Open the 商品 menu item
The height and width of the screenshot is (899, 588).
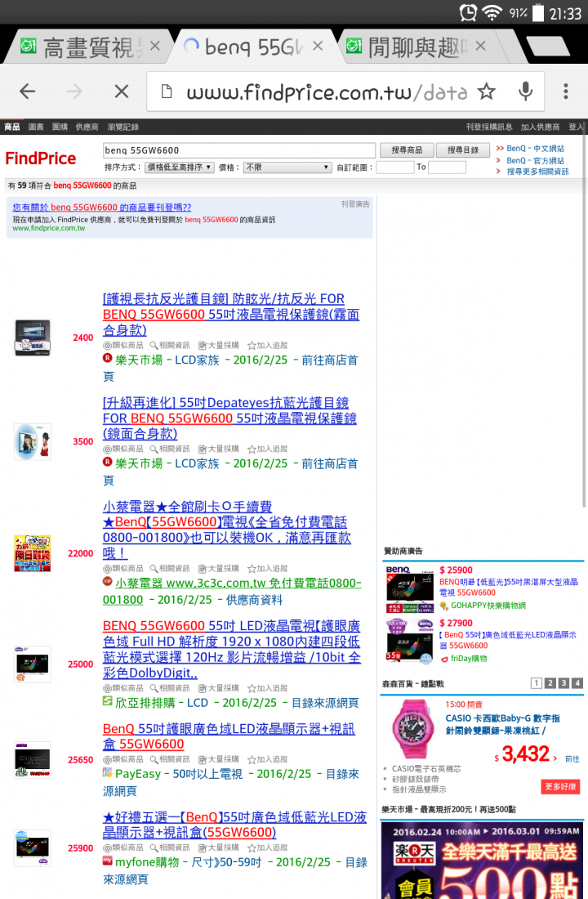[x=12, y=127]
